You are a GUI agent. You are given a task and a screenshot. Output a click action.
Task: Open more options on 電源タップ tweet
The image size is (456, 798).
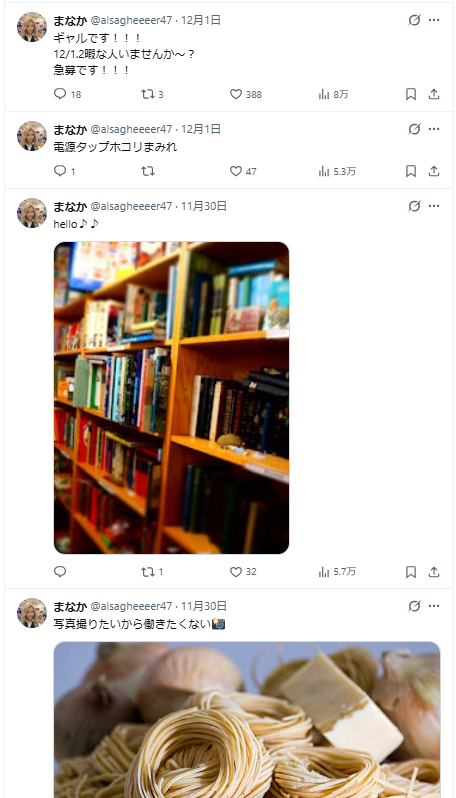[434, 129]
